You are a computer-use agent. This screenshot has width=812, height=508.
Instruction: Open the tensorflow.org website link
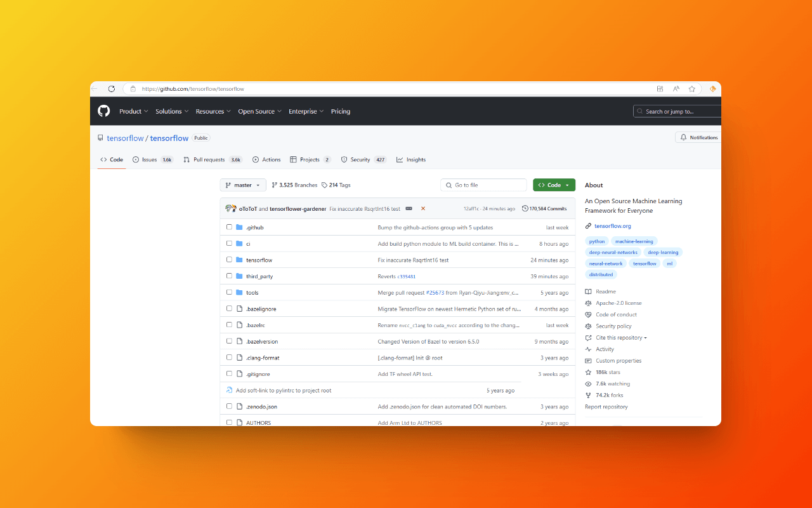612,226
